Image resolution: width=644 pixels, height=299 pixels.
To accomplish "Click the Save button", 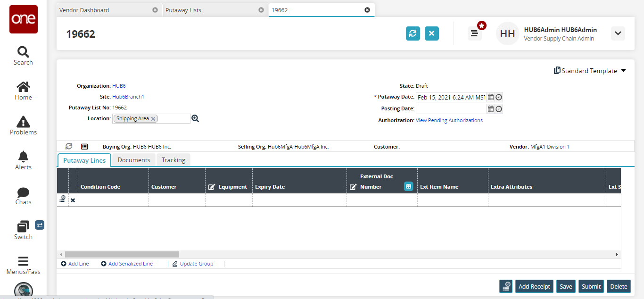I will (566, 286).
